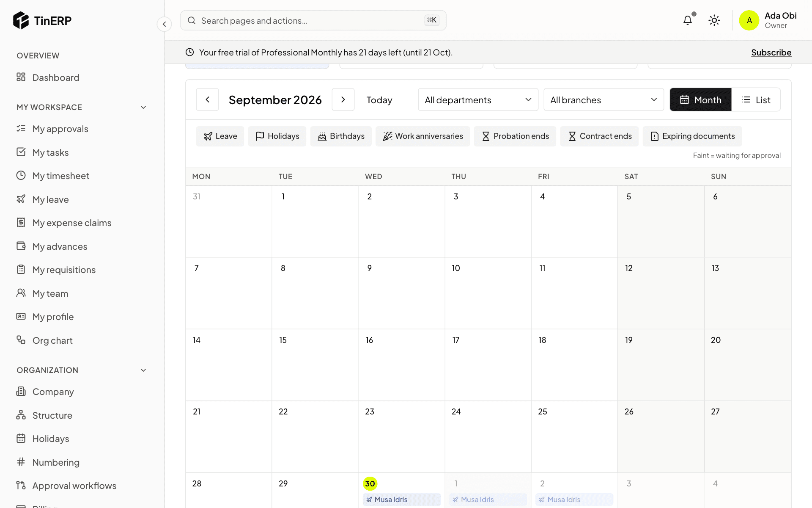Collapse the sidebar with the arrow button
The width and height of the screenshot is (812, 508).
(164, 24)
